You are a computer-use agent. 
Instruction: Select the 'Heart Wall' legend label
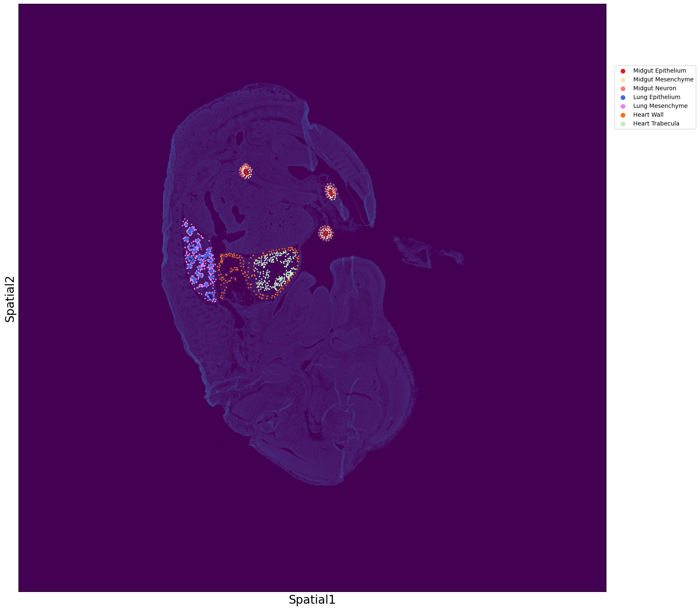(648, 115)
